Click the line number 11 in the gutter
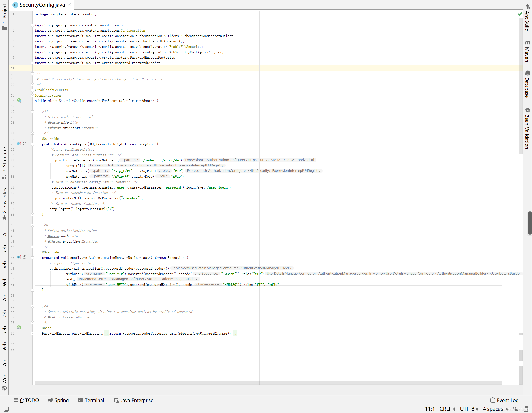532x413 pixels. [12, 68]
